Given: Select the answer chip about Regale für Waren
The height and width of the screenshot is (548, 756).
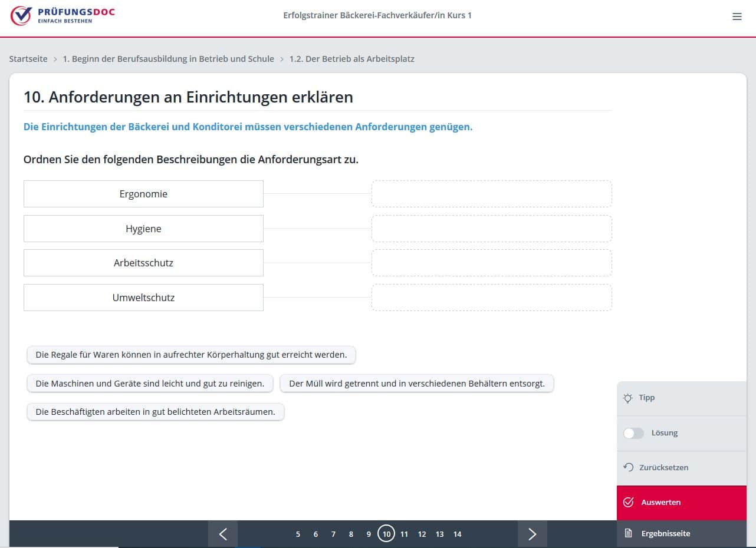Looking at the screenshot, I should pos(191,355).
